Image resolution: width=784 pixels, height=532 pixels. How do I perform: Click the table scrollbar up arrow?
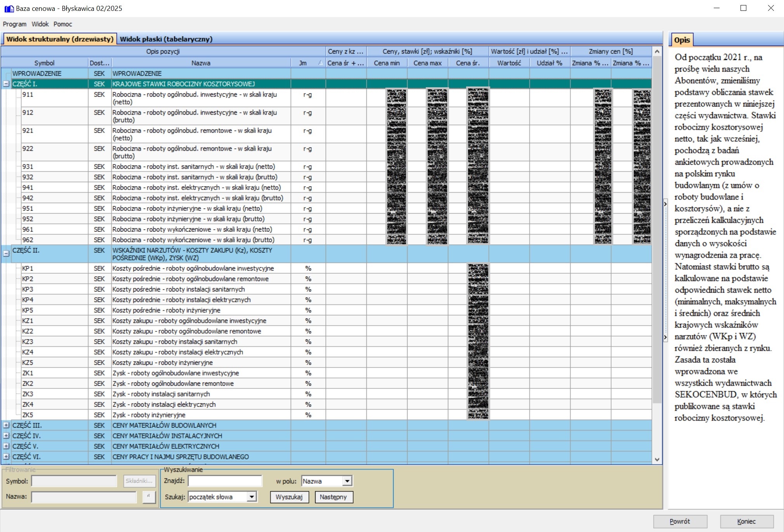point(657,51)
